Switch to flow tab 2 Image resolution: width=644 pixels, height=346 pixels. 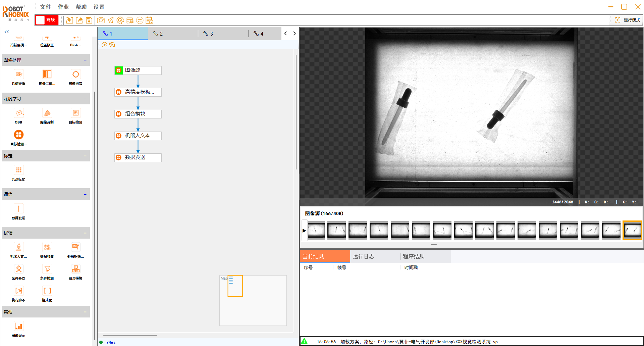pos(173,34)
